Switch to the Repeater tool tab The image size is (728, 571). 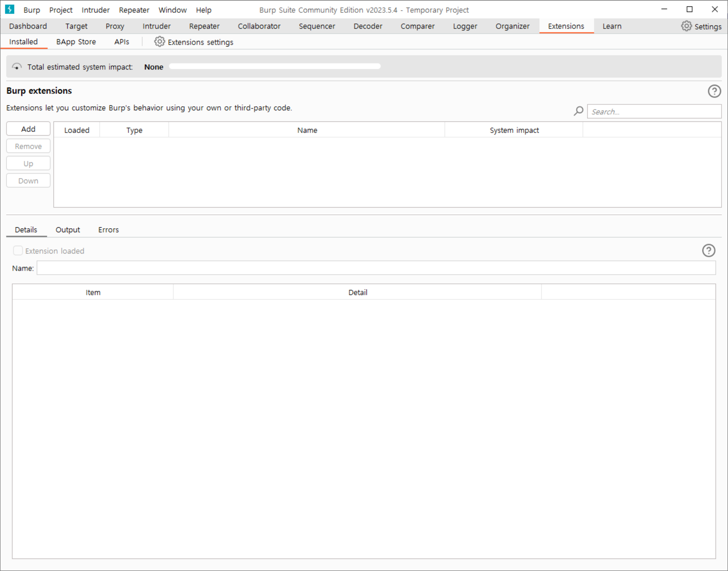(204, 26)
